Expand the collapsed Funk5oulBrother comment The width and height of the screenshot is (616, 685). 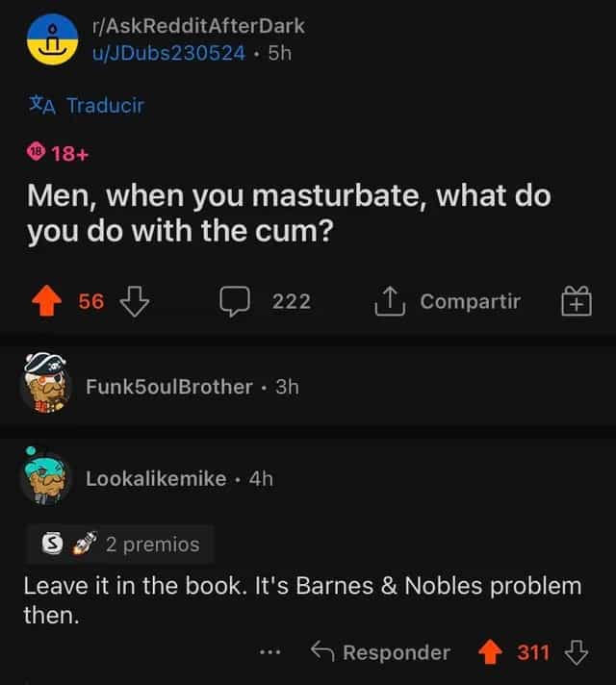tap(308, 386)
